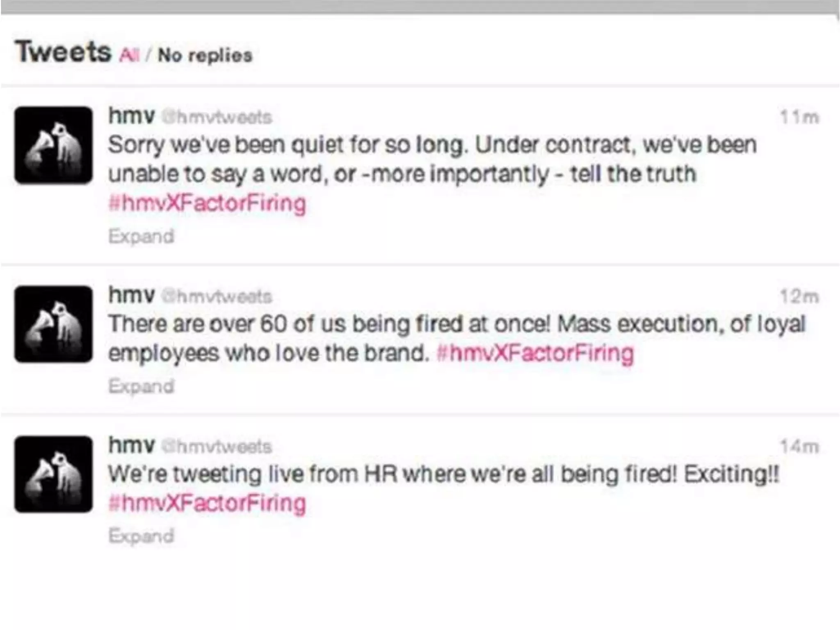The width and height of the screenshot is (840, 630).
Task: Open @hmvtweets handle on the 11m tweet
Action: [x=217, y=118]
